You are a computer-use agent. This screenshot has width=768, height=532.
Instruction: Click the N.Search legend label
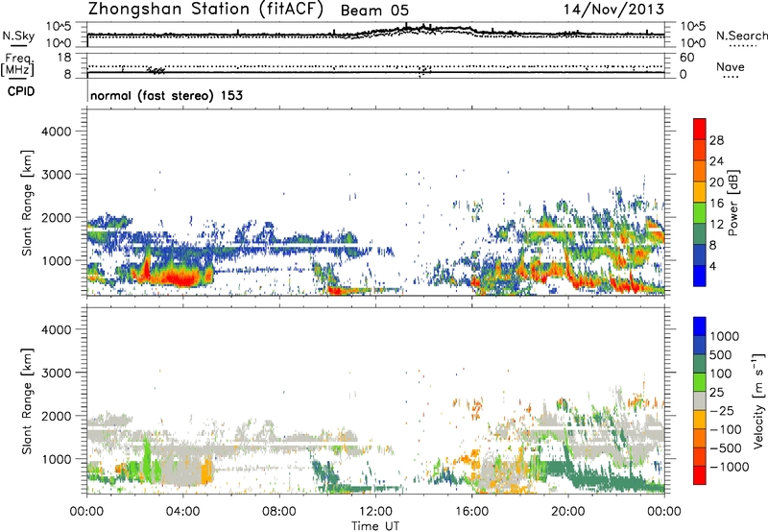click(x=742, y=36)
